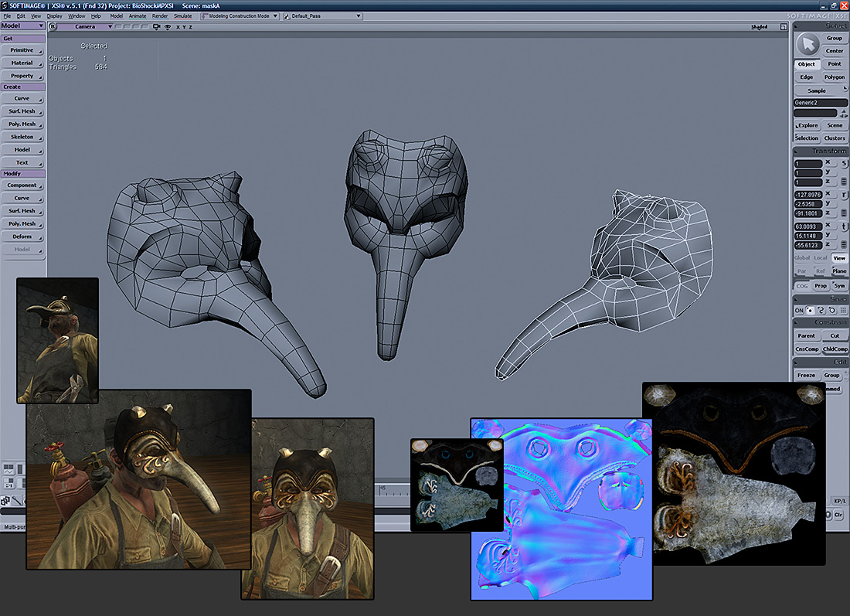Switch transform mode to View

(839, 258)
